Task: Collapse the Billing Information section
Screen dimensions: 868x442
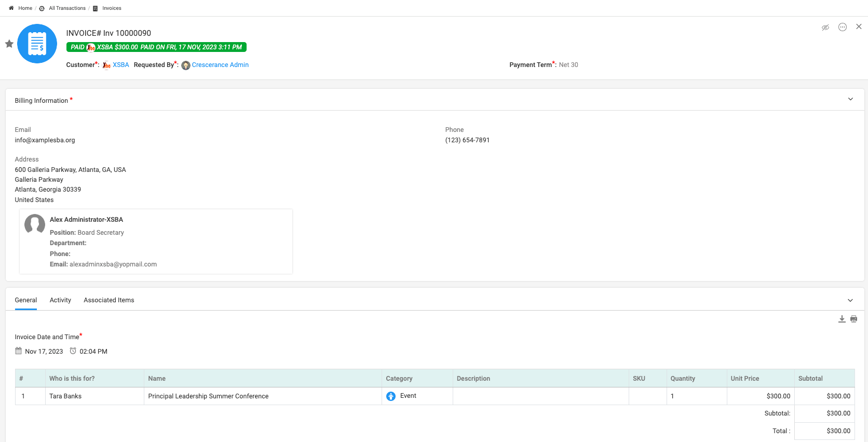Action: coord(850,99)
